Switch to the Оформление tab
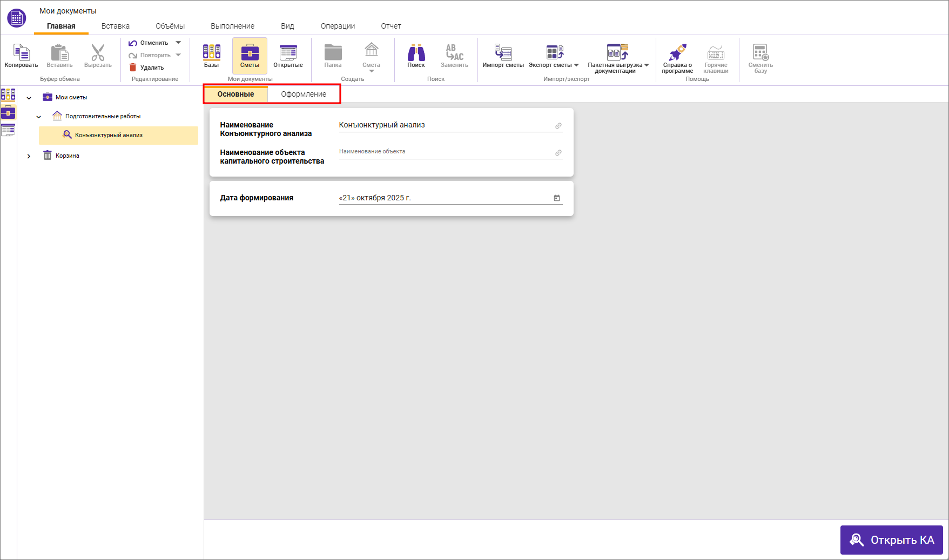The image size is (949, 560). point(304,94)
